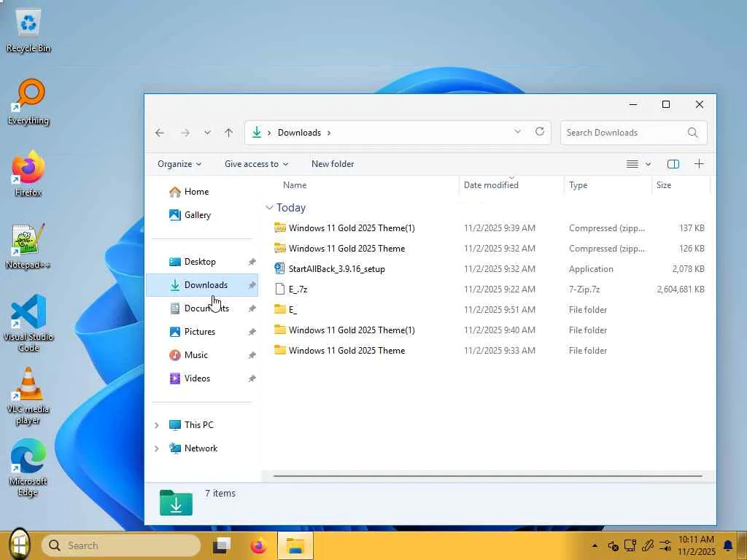Open the Recycle Bin desktop icon
The width and height of the screenshot is (747, 560).
pyautogui.click(x=28, y=31)
